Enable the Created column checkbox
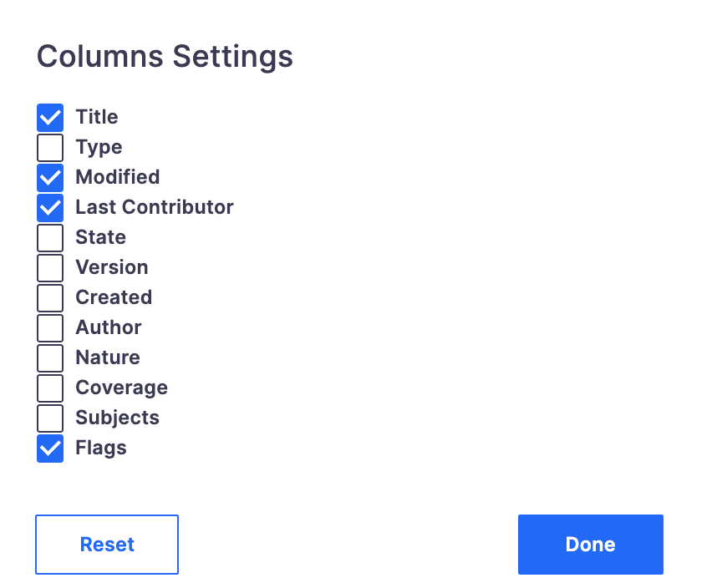Viewport: 722px width, 588px height. [x=50, y=298]
